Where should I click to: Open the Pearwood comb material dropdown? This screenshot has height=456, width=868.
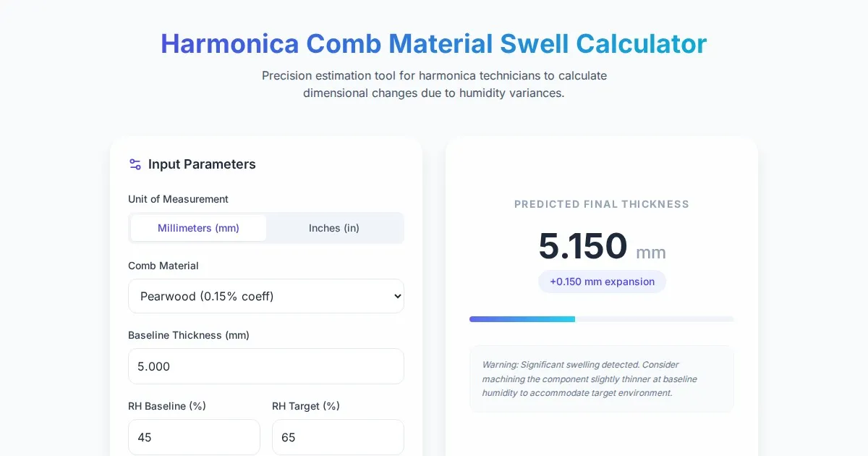coord(265,296)
